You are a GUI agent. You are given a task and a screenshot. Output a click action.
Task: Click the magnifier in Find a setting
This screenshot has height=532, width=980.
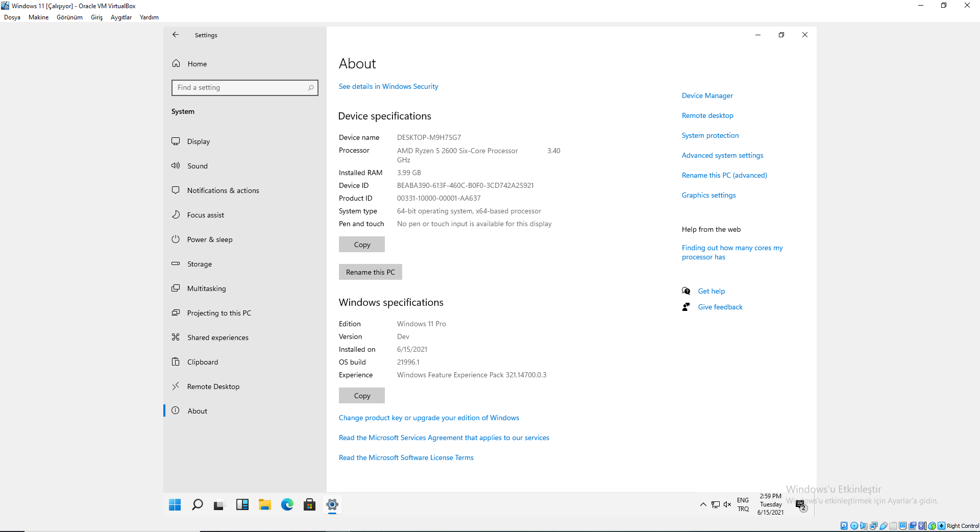pos(310,88)
